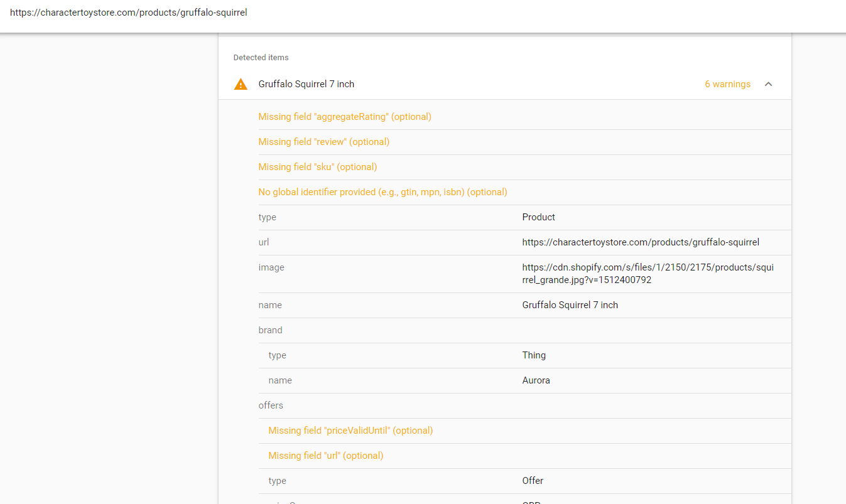846x504 pixels.
Task: Click the "Offer" type value
Action: pyautogui.click(x=533, y=481)
